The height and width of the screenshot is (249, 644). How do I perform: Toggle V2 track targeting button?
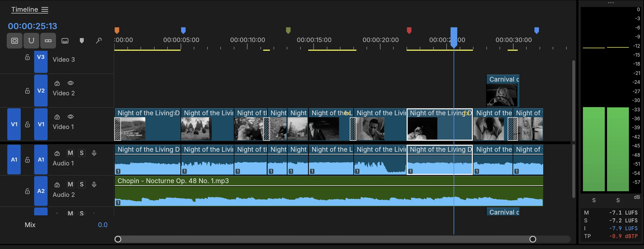click(41, 91)
